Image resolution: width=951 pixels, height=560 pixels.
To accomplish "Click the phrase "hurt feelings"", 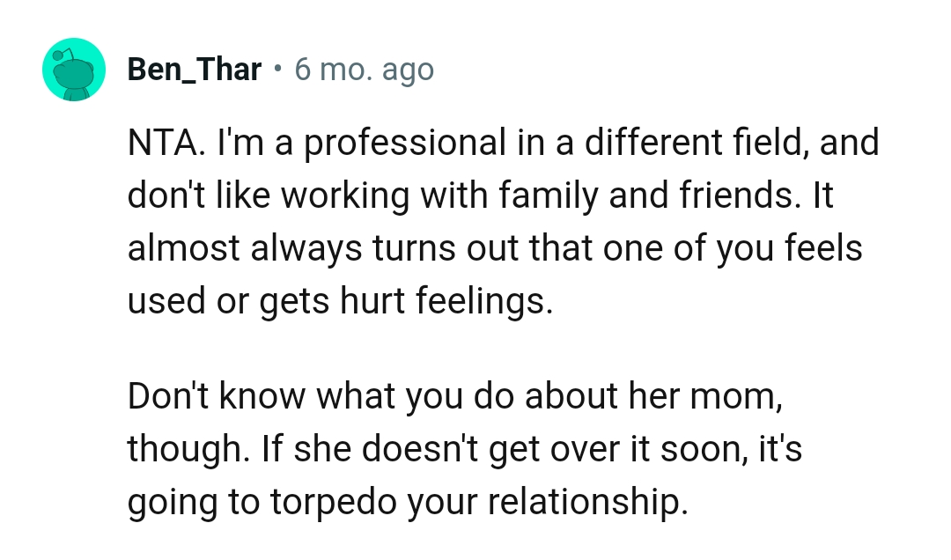I will click(448, 301).
